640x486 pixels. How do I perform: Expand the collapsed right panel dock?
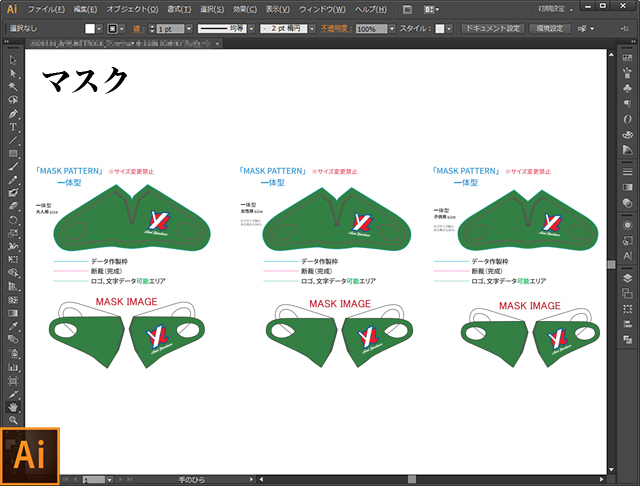pos(633,41)
